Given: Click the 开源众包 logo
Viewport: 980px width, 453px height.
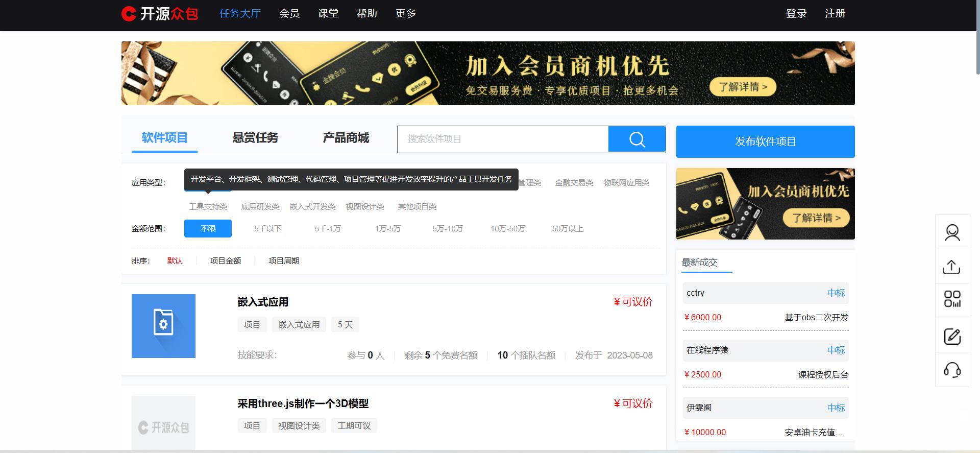Looking at the screenshot, I should (160, 14).
